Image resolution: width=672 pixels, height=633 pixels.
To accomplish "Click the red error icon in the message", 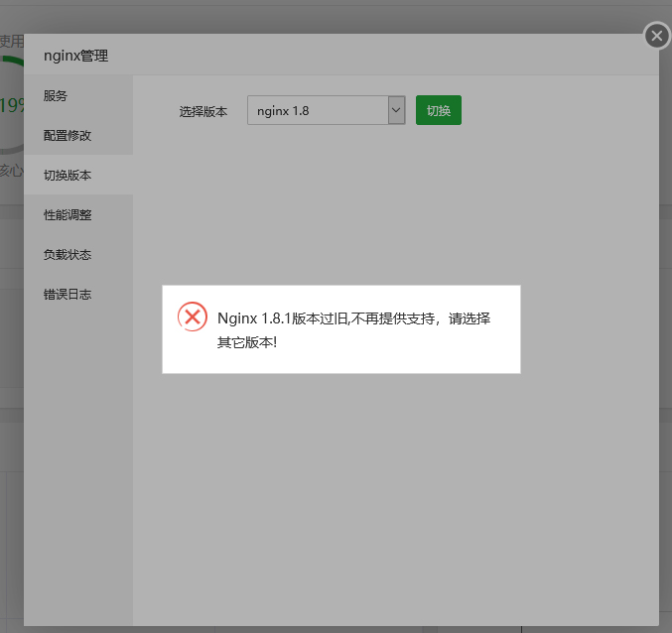I will click(x=193, y=317).
